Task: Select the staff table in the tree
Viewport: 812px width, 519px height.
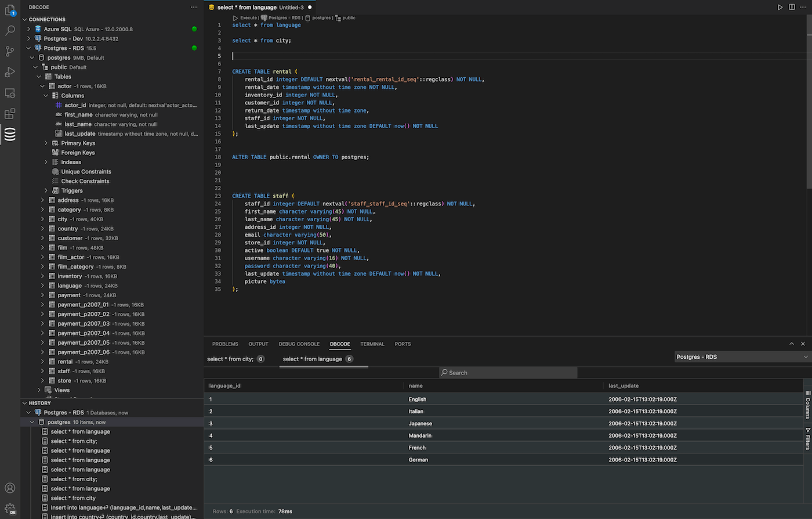Action: [64, 371]
